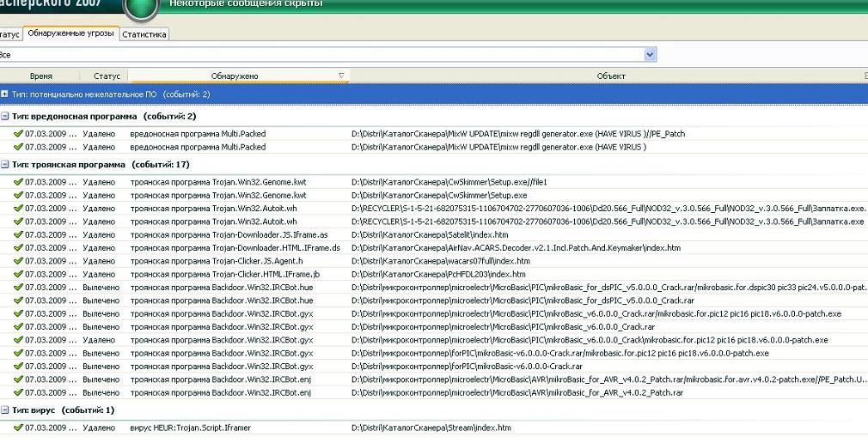Click path ending mikroBasic_for_AVR_v4.0.2_Patch.rar
Viewport: 868px width, 443px height.
tap(517, 392)
